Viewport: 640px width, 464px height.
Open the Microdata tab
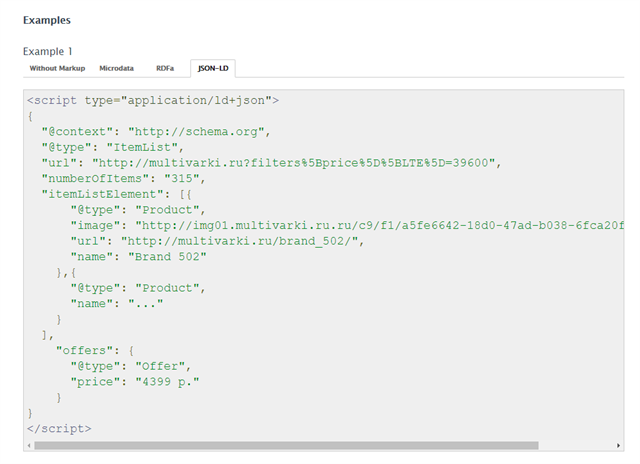point(116,68)
